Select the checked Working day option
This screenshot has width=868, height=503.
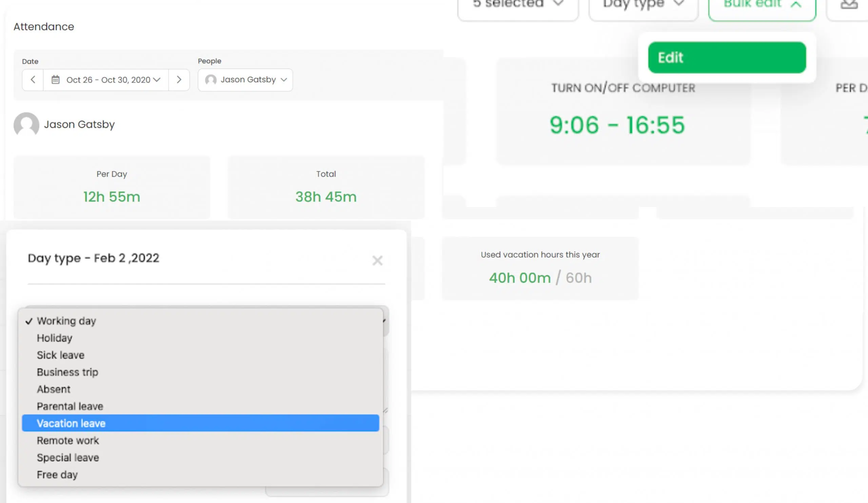[66, 321]
